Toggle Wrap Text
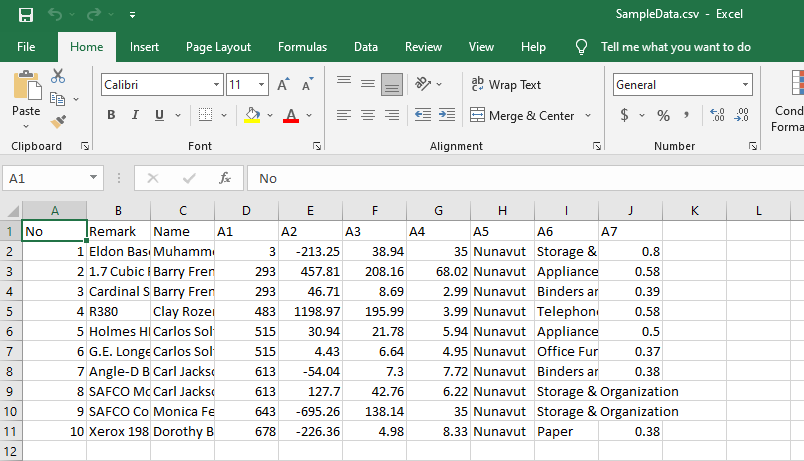This screenshot has height=461, width=804. pyautogui.click(x=506, y=85)
